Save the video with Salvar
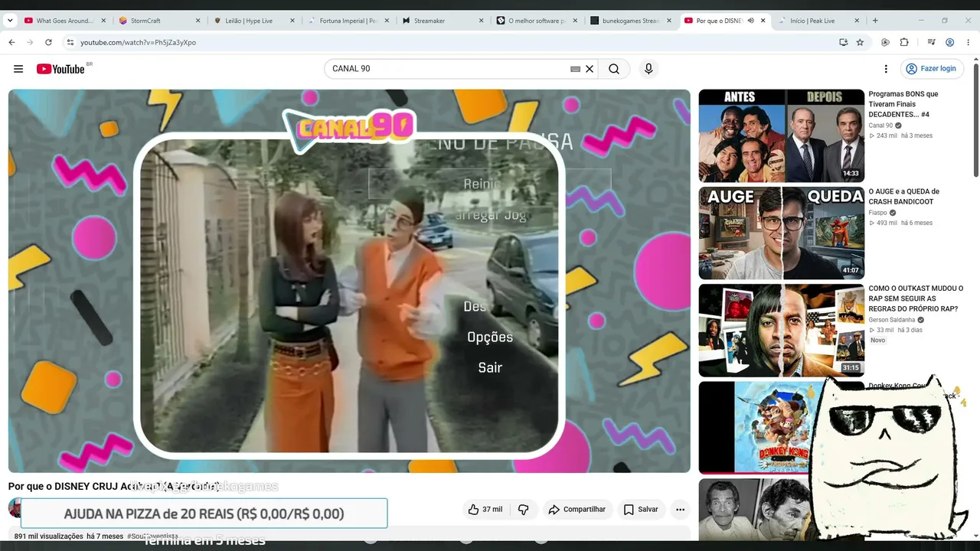The image size is (980, 551). (641, 510)
